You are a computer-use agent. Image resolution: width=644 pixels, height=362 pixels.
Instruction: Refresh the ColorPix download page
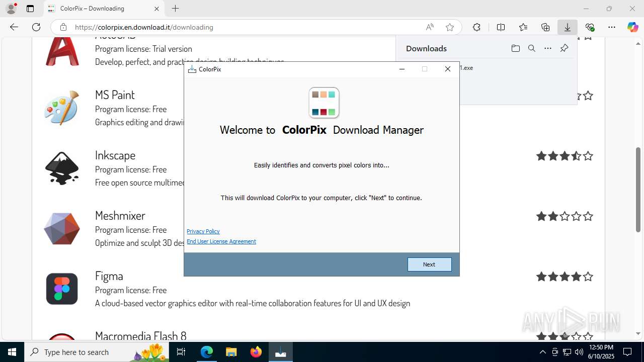(36, 27)
